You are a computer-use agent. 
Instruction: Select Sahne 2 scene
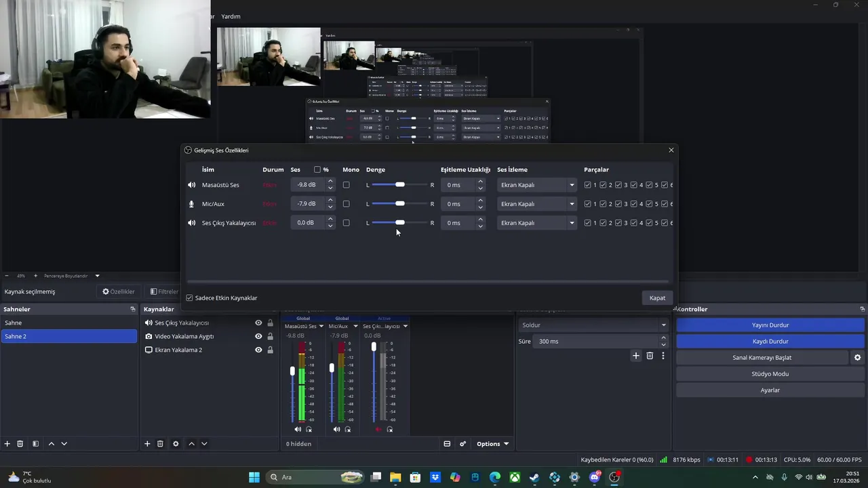tap(68, 336)
